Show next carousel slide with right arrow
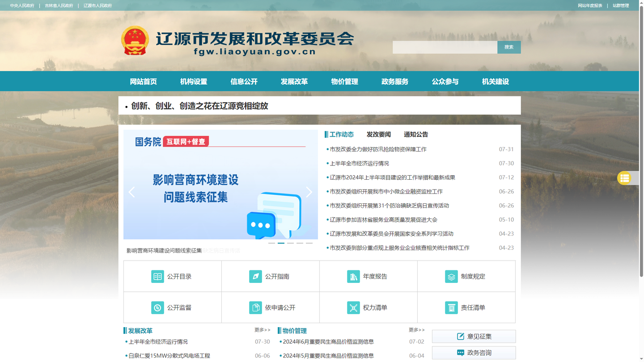This screenshot has height=362, width=644. (x=309, y=192)
